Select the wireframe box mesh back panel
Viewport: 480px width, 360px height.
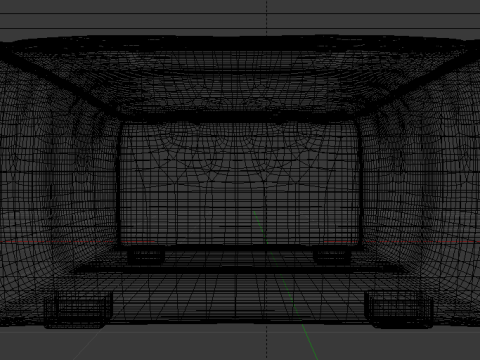pos(239,184)
